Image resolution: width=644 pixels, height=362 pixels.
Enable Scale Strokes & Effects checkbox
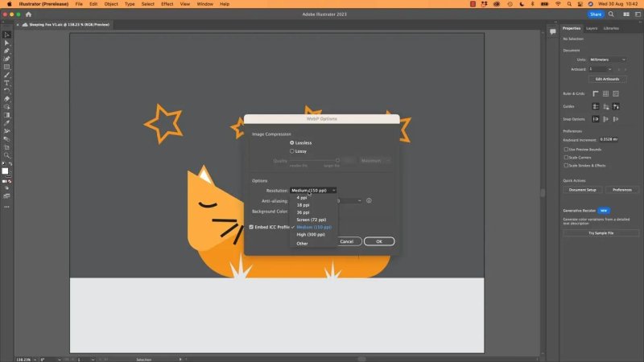coord(566,166)
